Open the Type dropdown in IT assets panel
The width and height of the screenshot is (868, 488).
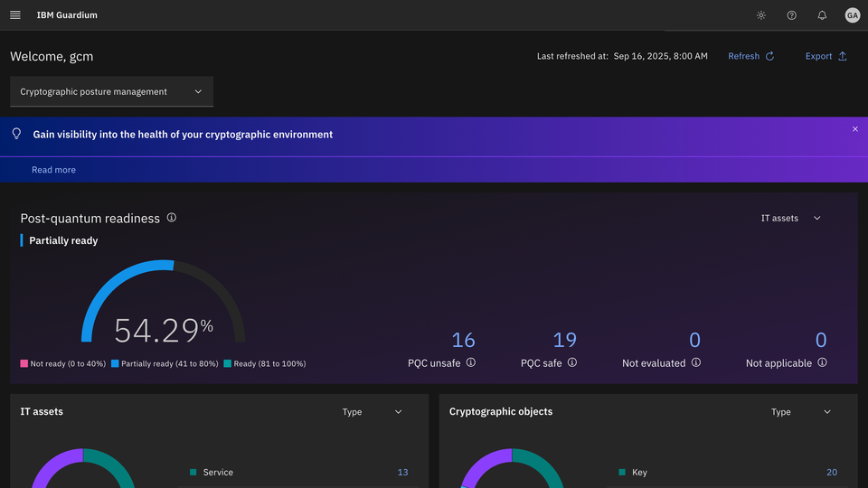372,412
